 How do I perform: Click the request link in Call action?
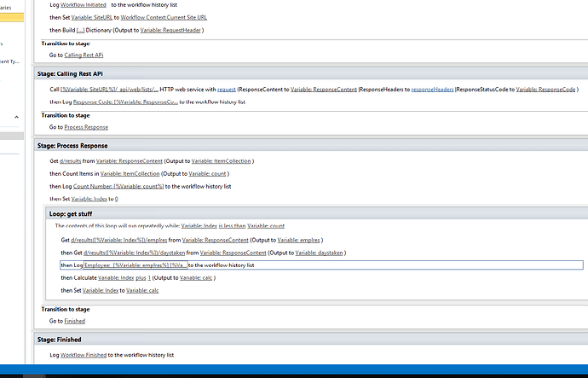tap(227, 90)
